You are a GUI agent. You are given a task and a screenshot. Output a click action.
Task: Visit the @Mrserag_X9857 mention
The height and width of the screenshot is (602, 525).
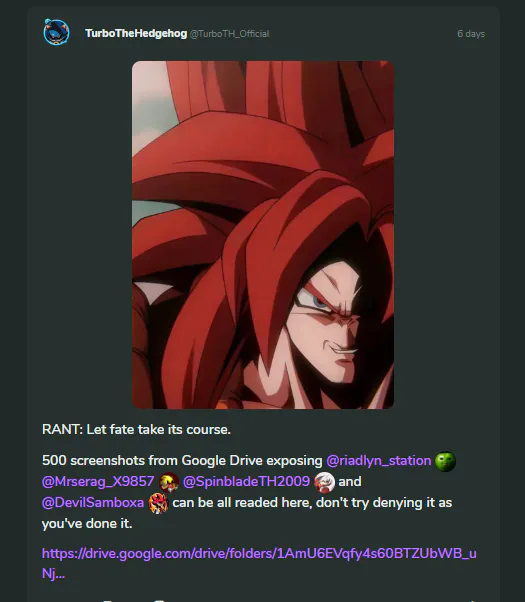point(98,481)
